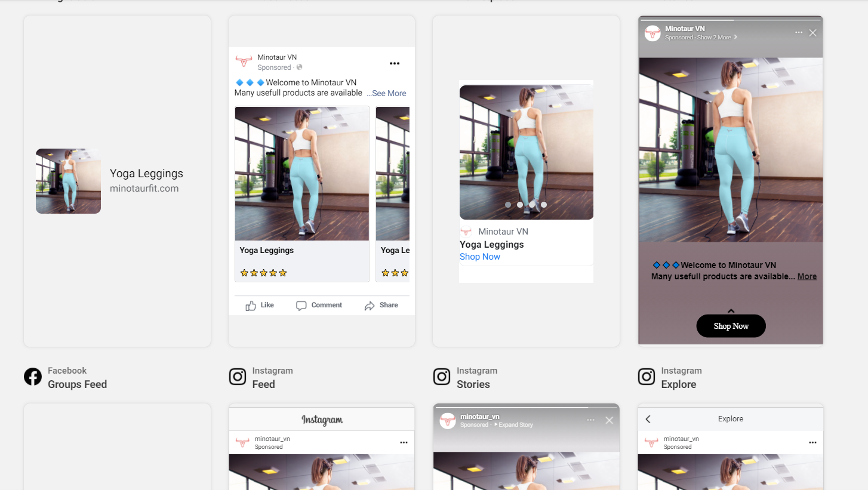Click the Like thumbs-up icon
Screen dimensions: 868x490
[251, 306]
